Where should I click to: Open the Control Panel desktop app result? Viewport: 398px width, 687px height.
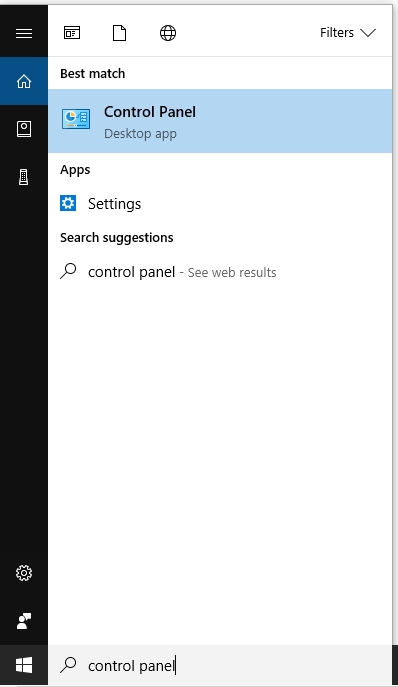(220, 121)
